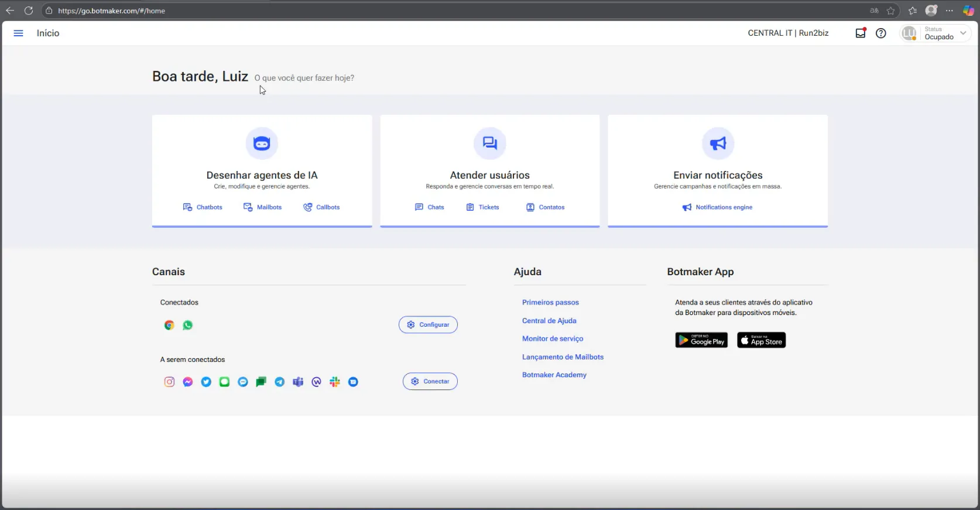
Task: Click the Conectar button
Action: (x=430, y=381)
